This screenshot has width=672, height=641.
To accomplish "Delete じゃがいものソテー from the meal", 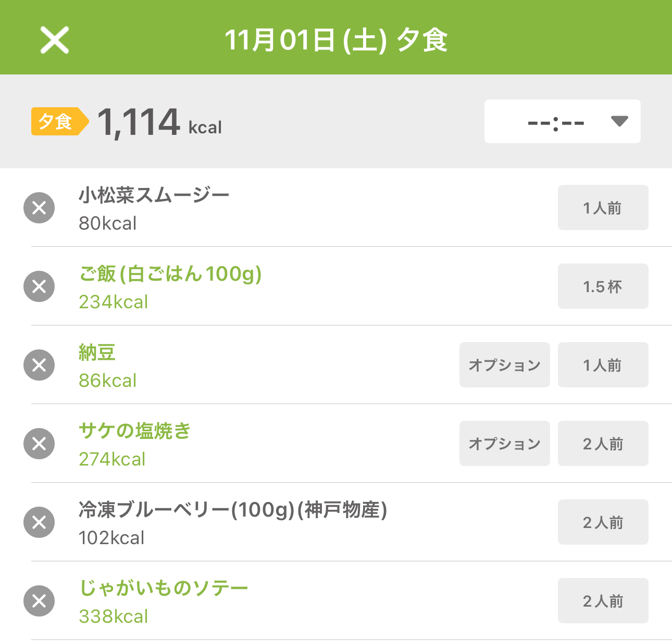I will tap(39, 601).
